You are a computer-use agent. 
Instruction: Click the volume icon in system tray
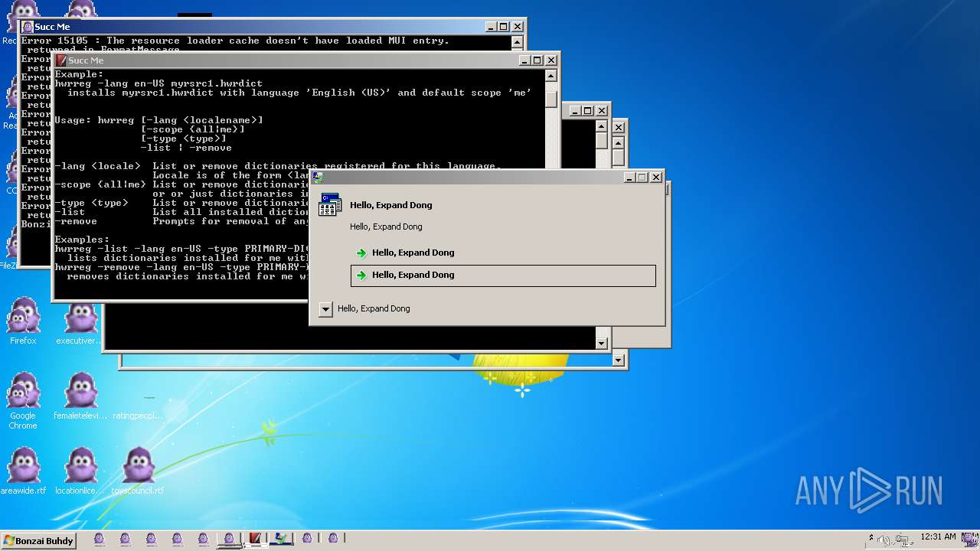[x=884, y=540]
